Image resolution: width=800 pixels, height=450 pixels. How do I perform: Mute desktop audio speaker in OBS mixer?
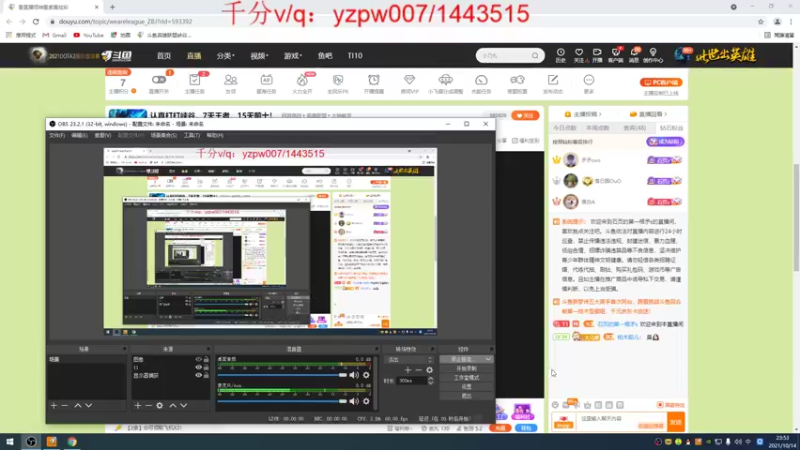[354, 375]
